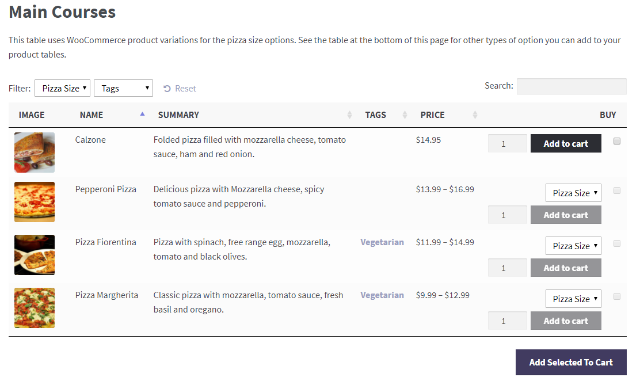Image resolution: width=640 pixels, height=382 pixels.
Task: Click the $11.99 – $14.99 price cell
Action: click(x=445, y=242)
